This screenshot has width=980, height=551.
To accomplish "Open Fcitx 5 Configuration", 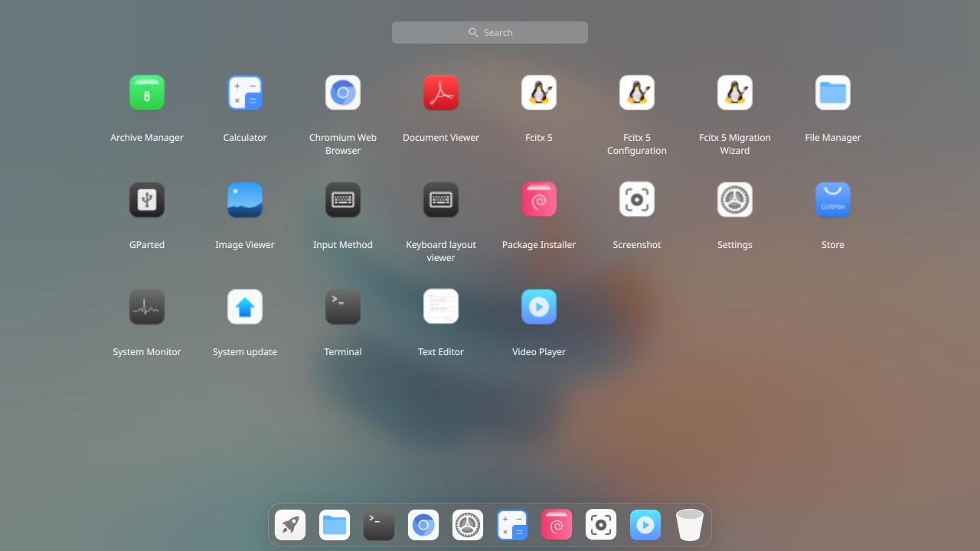I will (x=637, y=93).
